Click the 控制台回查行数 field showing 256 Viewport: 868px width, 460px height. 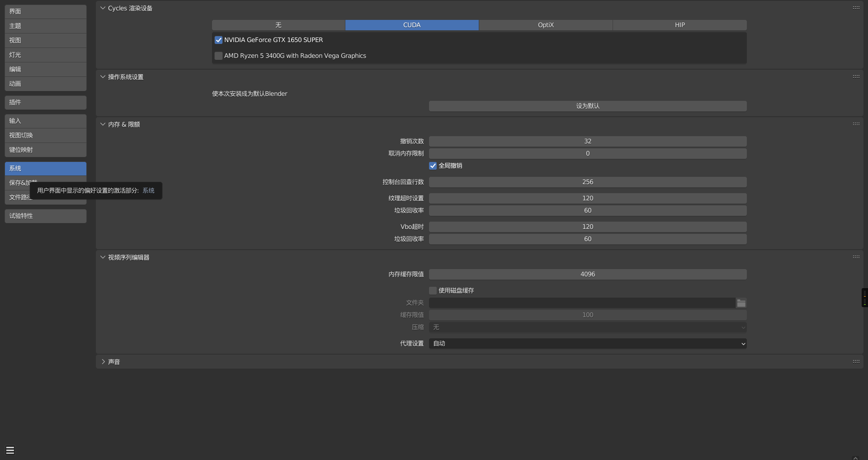coord(588,182)
